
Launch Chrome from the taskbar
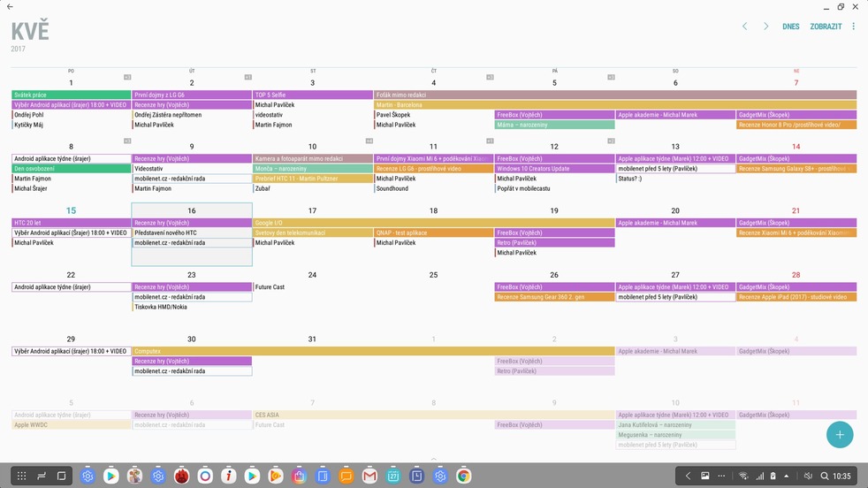tap(463, 476)
